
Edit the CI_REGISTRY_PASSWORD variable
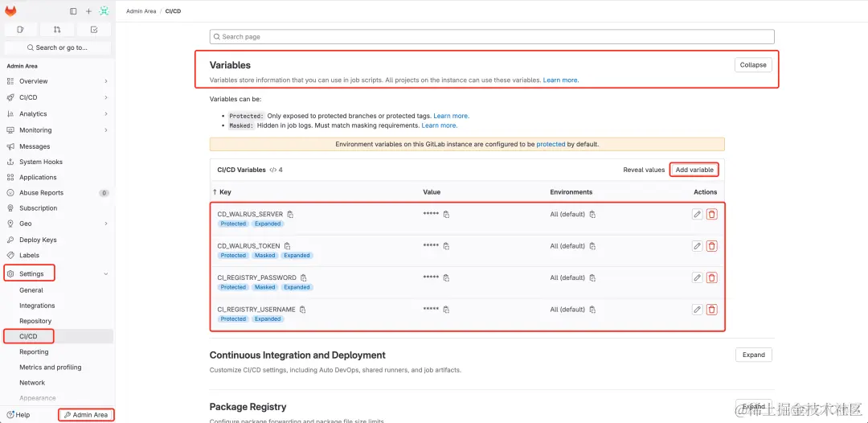click(x=698, y=277)
